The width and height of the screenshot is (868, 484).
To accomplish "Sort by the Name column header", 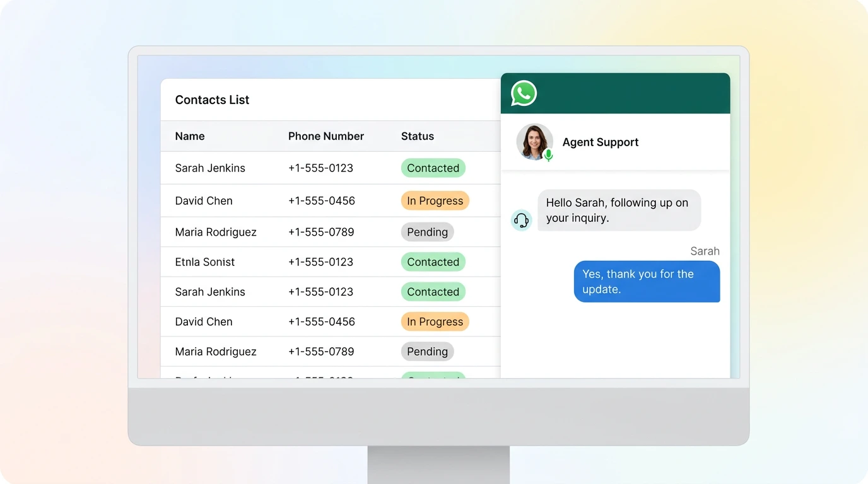I will click(190, 136).
